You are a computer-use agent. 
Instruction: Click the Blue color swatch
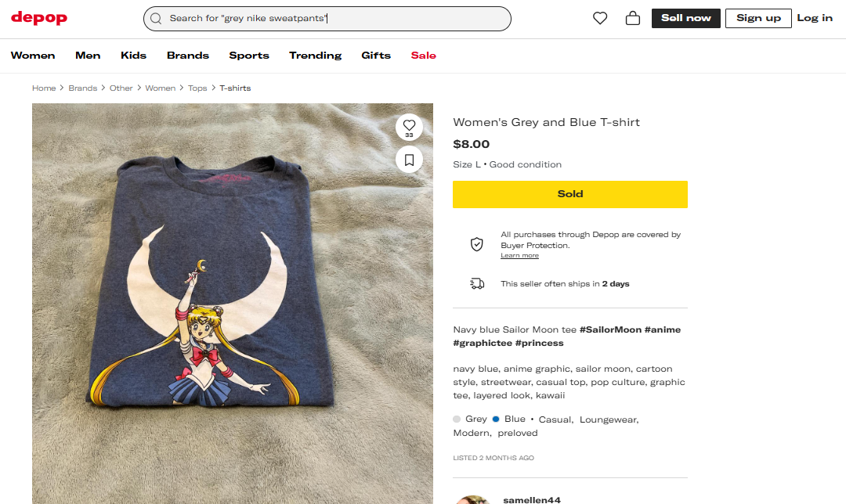496,419
